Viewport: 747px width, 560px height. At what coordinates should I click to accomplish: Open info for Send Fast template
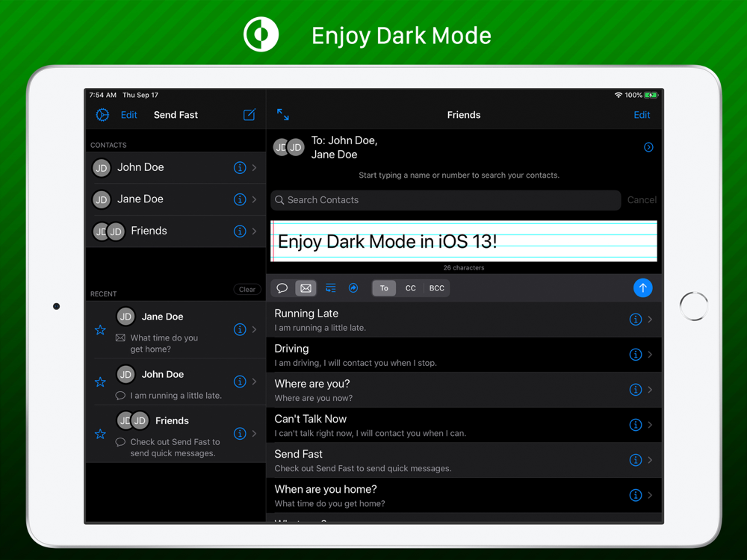(636, 460)
